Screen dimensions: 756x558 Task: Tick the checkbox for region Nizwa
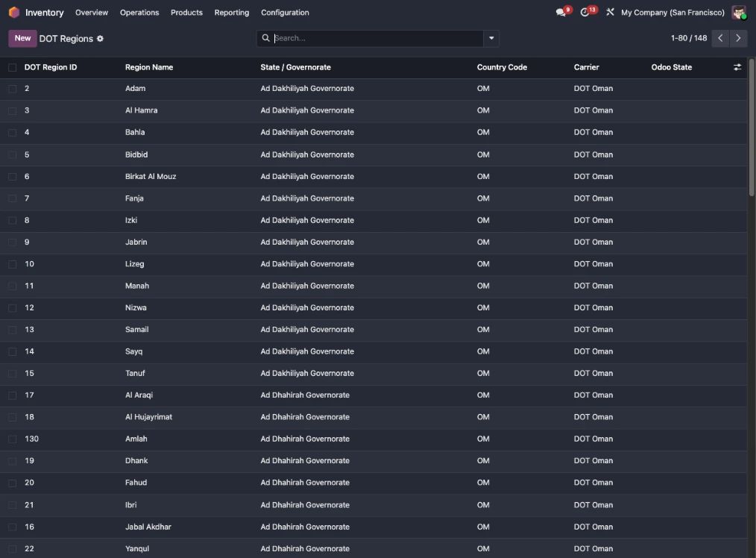[10, 307]
